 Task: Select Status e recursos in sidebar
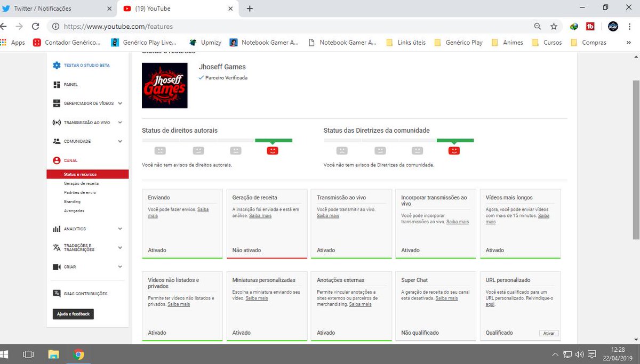click(87, 174)
